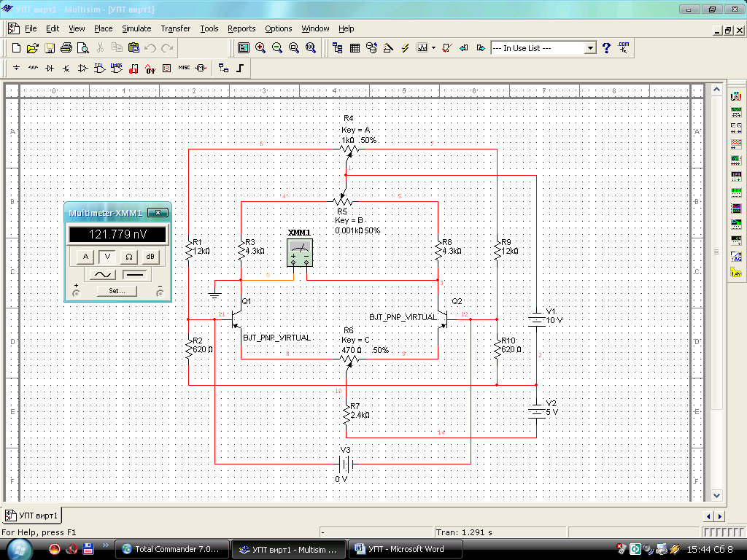Pick the Multimeter instrument in right sidebar
The image size is (747, 560).
[736, 96]
